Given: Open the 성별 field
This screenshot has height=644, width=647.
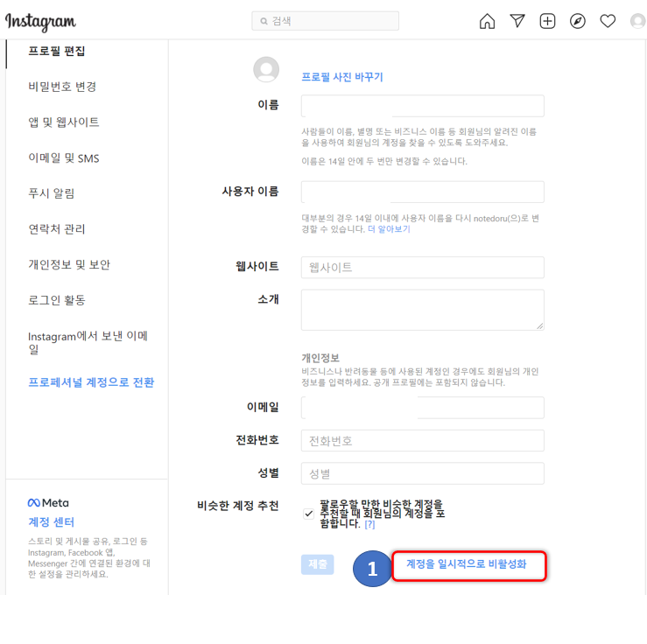Looking at the screenshot, I should (x=423, y=473).
